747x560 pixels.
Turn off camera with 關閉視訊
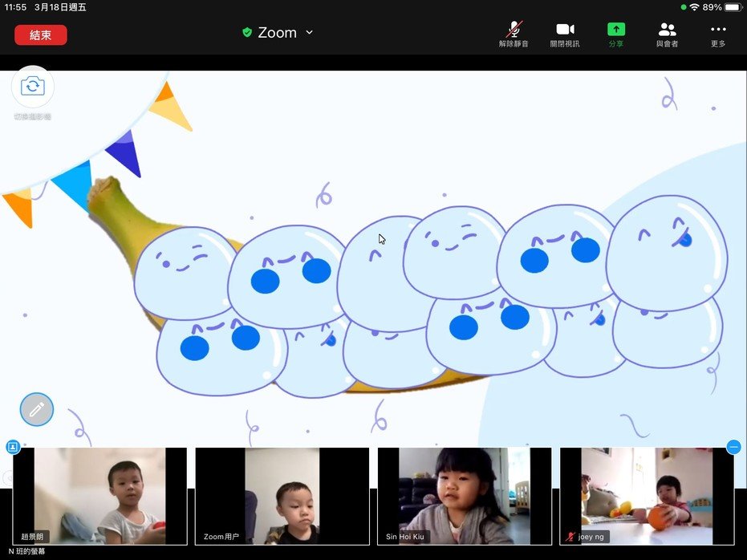coord(565,30)
